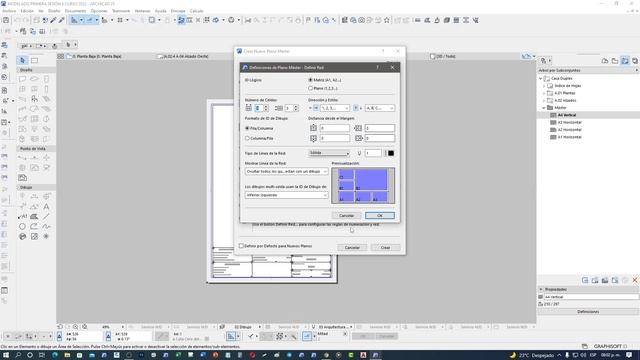This screenshot has height=360, width=640.
Task: Select the Circle/Arc tool
Action: click(x=22, y=226)
